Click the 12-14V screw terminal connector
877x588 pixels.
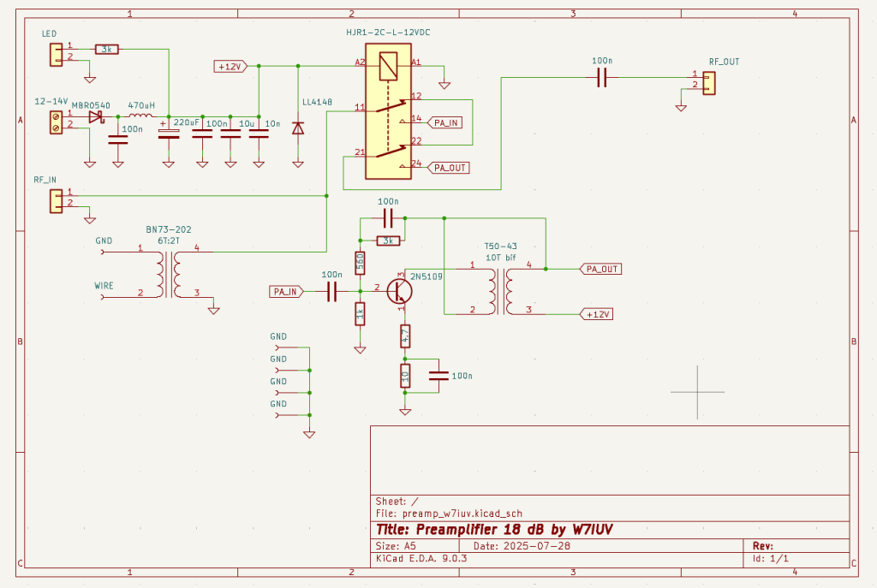coord(57,121)
